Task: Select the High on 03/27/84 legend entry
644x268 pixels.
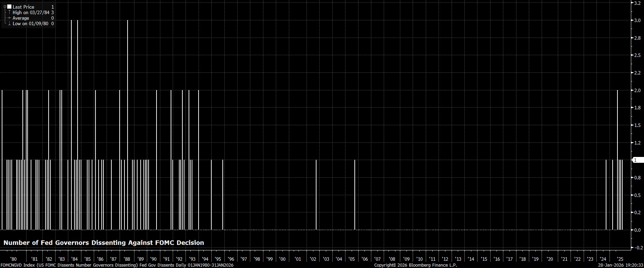Action: point(31,12)
